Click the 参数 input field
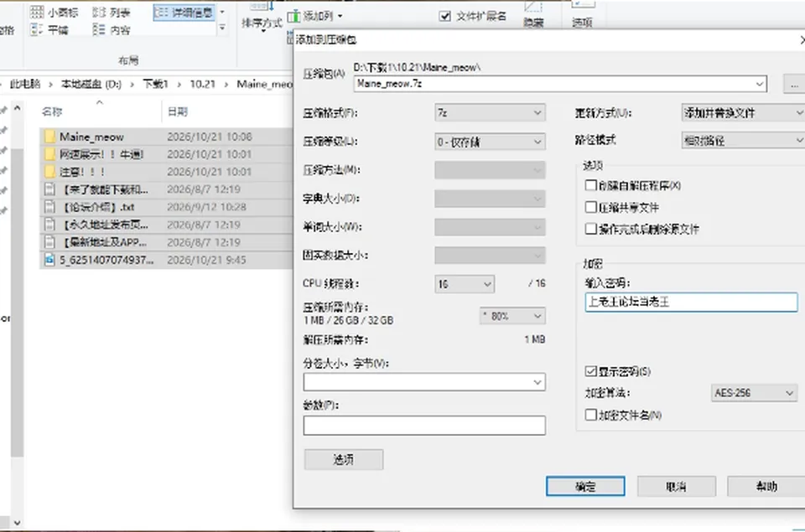 (x=424, y=426)
